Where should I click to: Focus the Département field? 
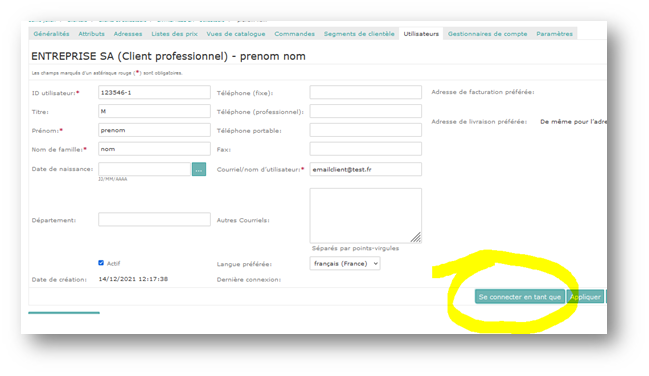point(154,219)
